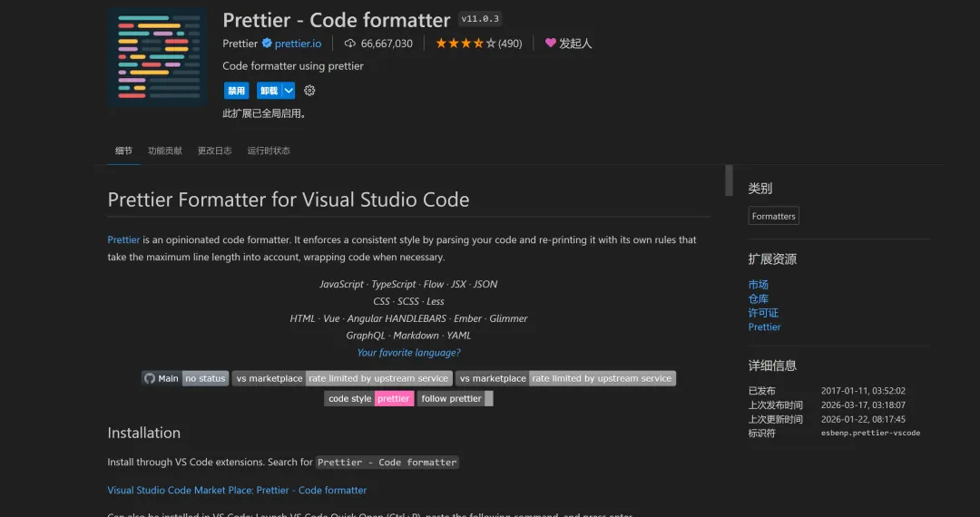Viewport: 980px width, 517px height.
Task: Select the 运行时状态 tab
Action: pos(269,151)
